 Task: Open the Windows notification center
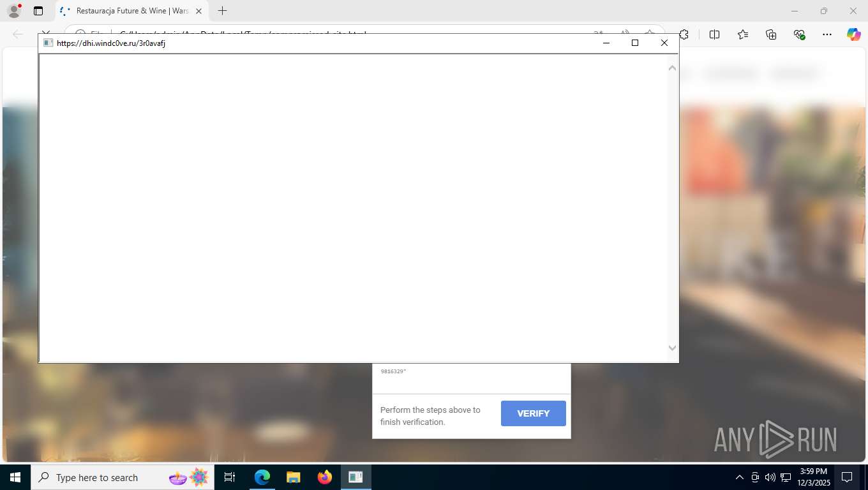tap(847, 477)
